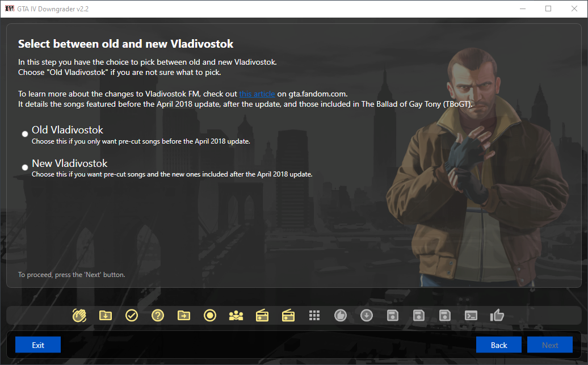Screen dimensions: 588x365
Task: Click the save disk icon beside download icon
Action: pyautogui.click(x=393, y=316)
